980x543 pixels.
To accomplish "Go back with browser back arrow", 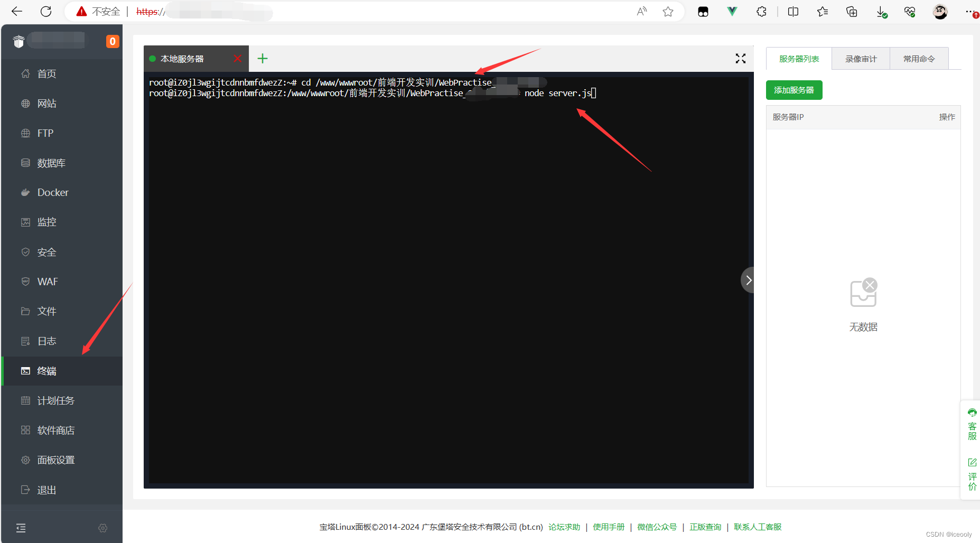I will pyautogui.click(x=17, y=12).
